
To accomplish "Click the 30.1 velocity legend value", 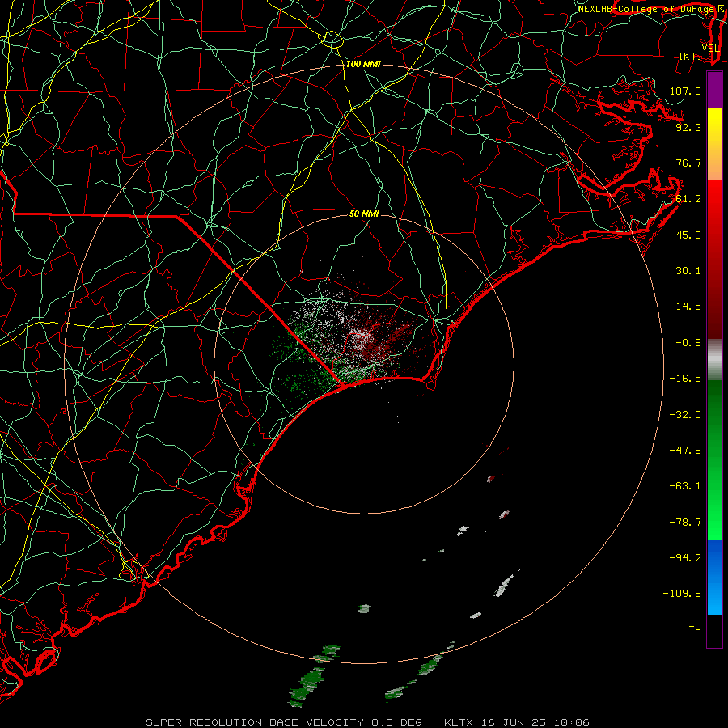I will [x=688, y=271].
